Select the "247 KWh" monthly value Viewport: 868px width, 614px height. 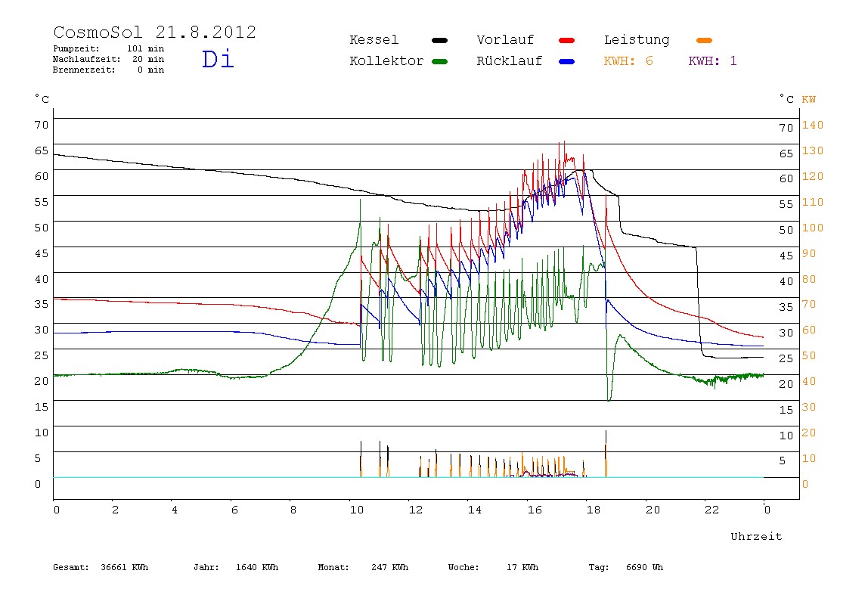[x=389, y=567]
